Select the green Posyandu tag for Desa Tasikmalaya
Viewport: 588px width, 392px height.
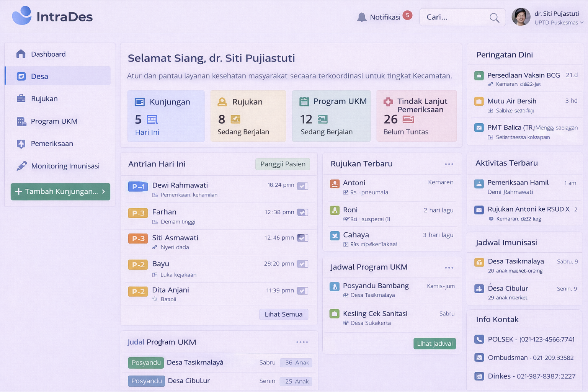pos(146,363)
